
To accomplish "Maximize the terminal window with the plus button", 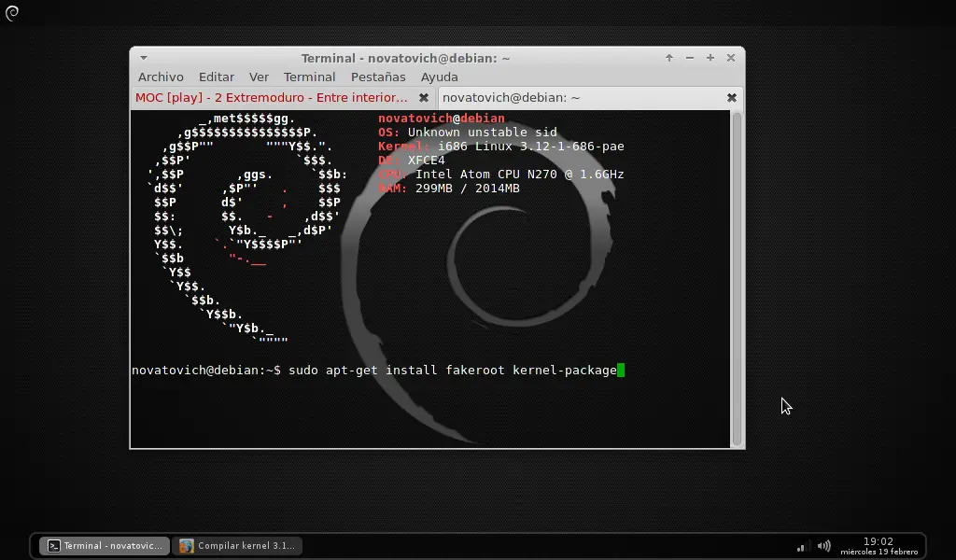I will coord(710,58).
